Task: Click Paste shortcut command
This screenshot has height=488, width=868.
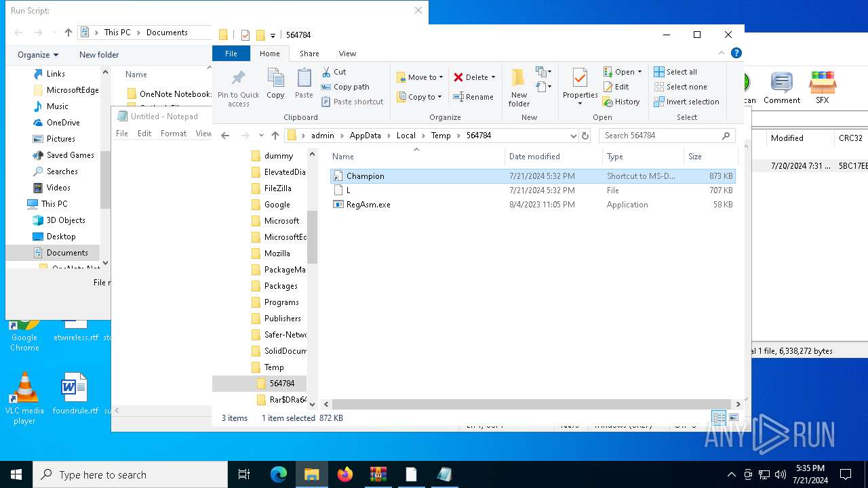Action: (x=352, y=102)
